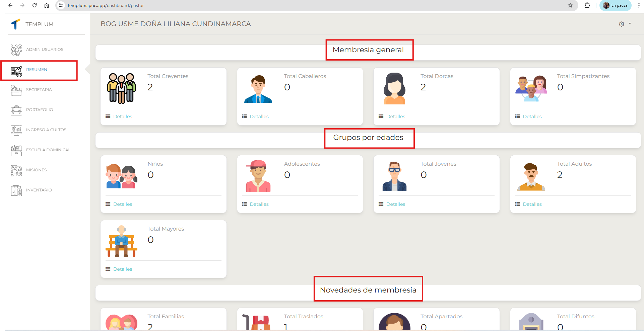Bookmark this page with the star icon
Image resolution: width=644 pixels, height=331 pixels.
[570, 5]
